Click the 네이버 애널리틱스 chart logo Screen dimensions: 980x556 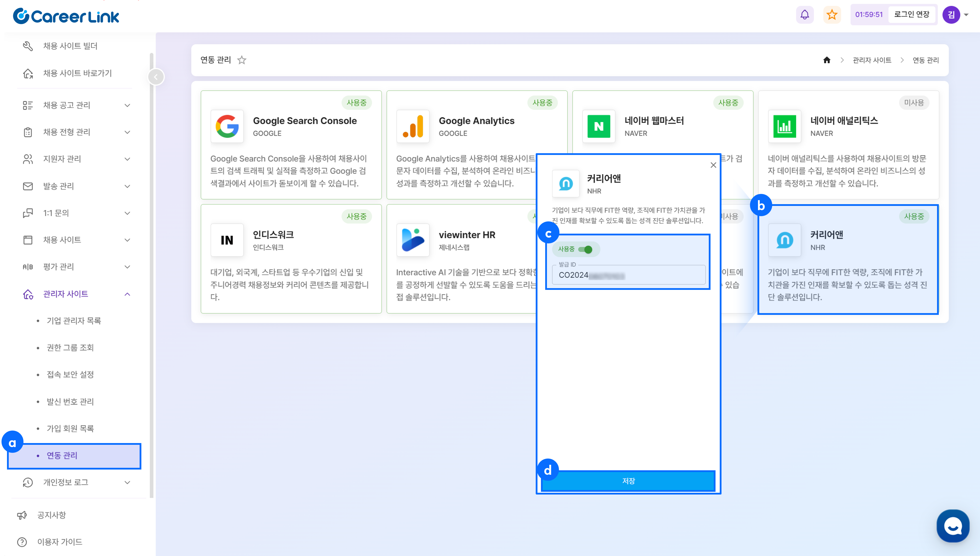coord(785,126)
